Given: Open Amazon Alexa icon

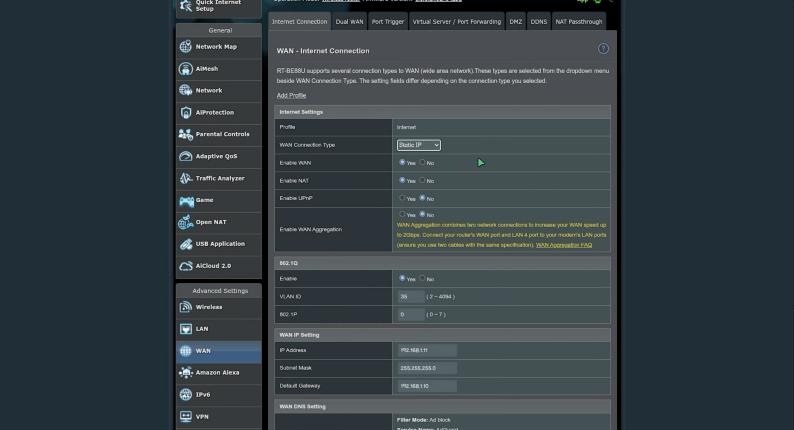Looking at the screenshot, I should point(186,373).
